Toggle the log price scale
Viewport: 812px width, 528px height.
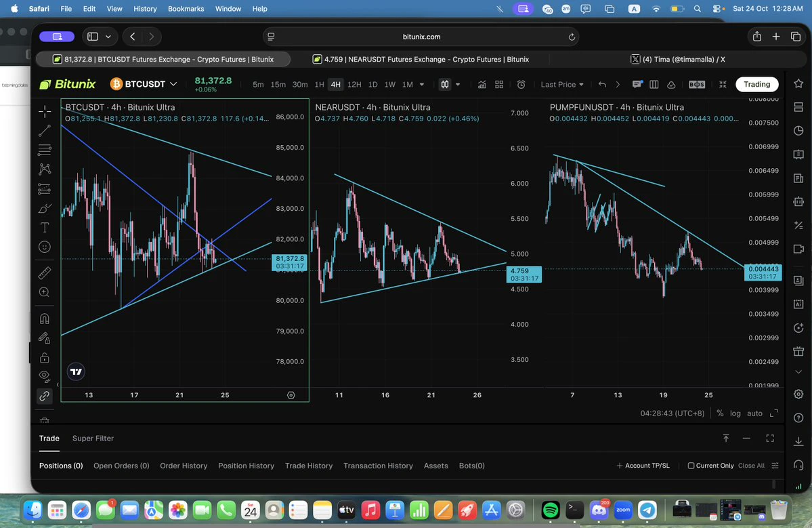point(735,413)
